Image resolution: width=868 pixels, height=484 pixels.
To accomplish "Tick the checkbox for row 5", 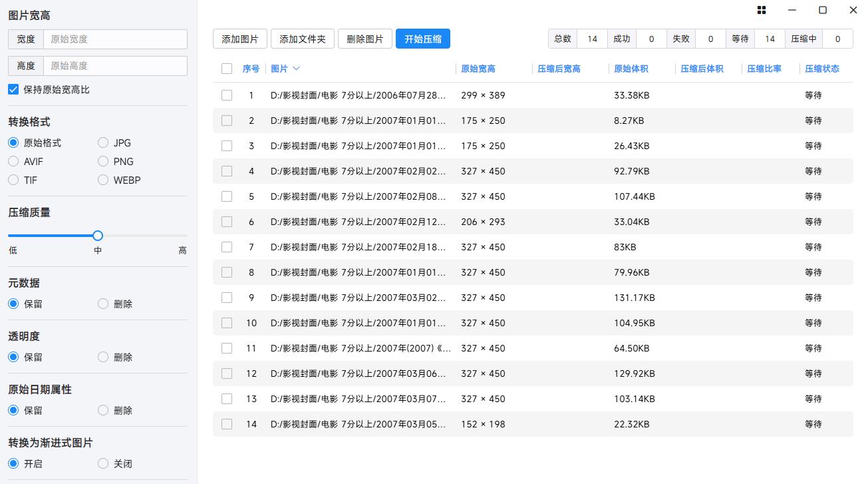I will coord(227,196).
